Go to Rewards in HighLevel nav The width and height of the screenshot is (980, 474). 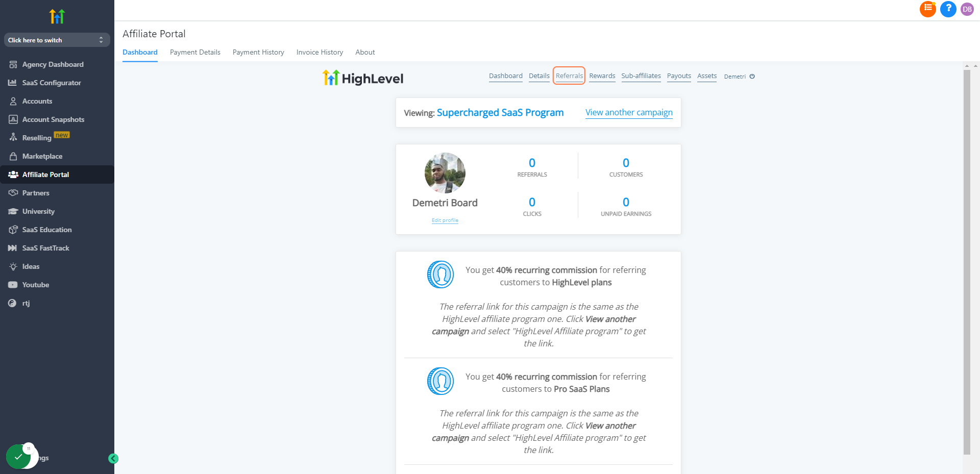coord(602,76)
